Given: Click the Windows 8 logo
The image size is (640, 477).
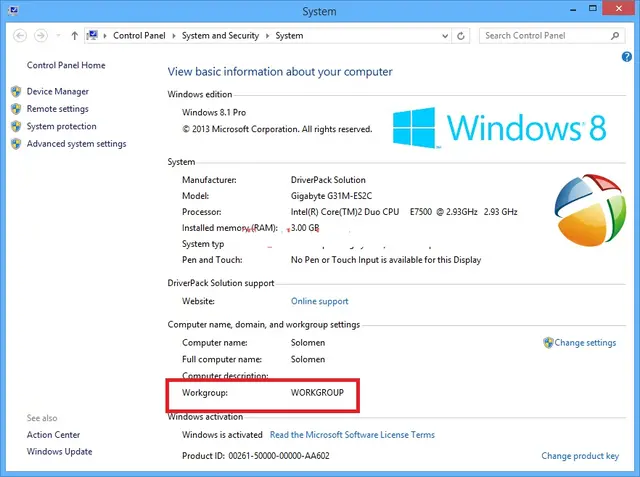Looking at the screenshot, I should click(x=499, y=127).
